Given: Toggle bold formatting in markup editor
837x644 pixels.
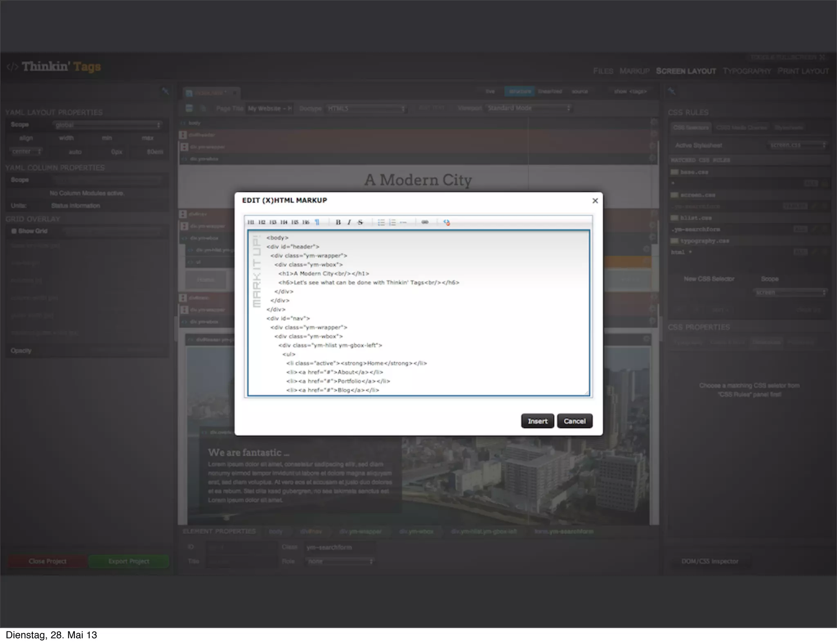Looking at the screenshot, I should click(338, 222).
